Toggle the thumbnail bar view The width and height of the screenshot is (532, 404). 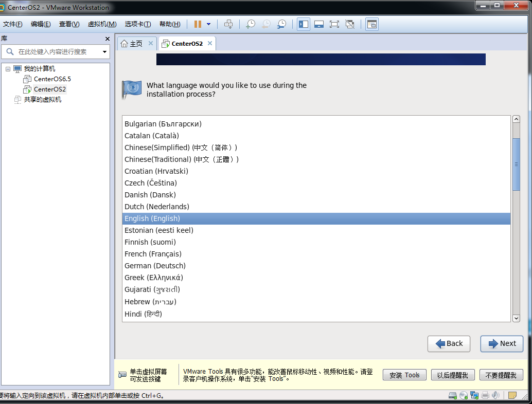pos(319,24)
